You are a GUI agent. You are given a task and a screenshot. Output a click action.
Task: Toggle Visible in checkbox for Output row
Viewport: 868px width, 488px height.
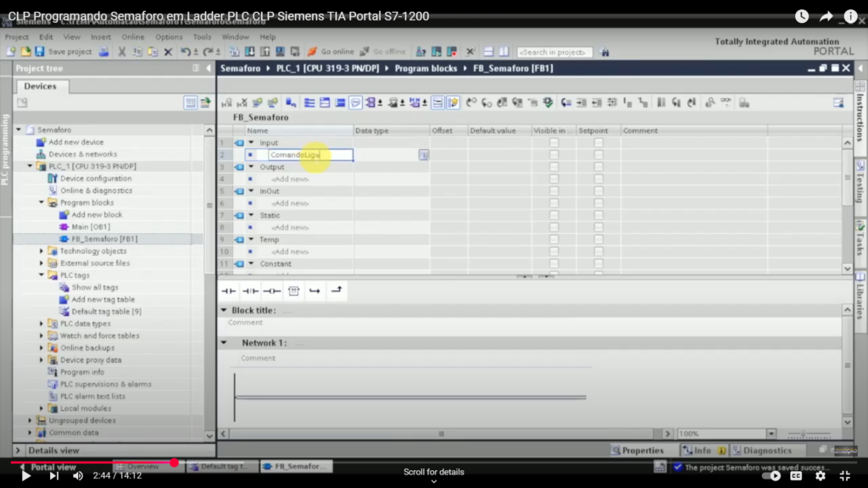[554, 167]
